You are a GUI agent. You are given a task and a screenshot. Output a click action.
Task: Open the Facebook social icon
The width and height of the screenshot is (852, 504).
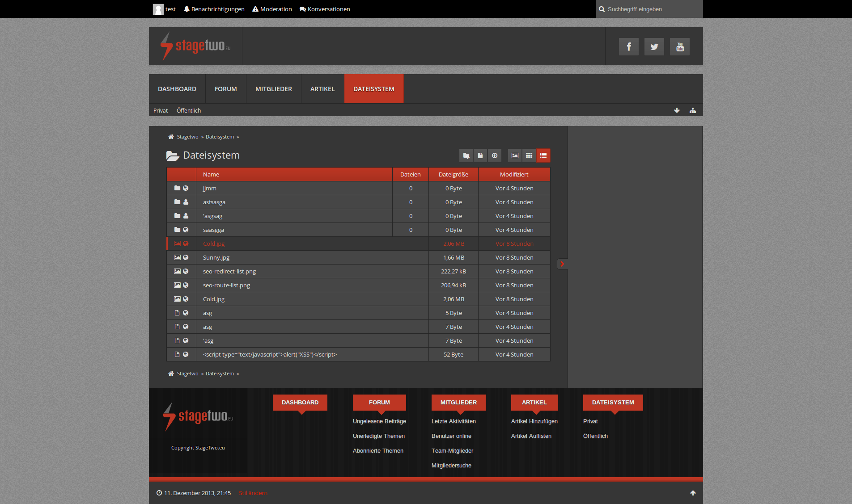point(628,47)
